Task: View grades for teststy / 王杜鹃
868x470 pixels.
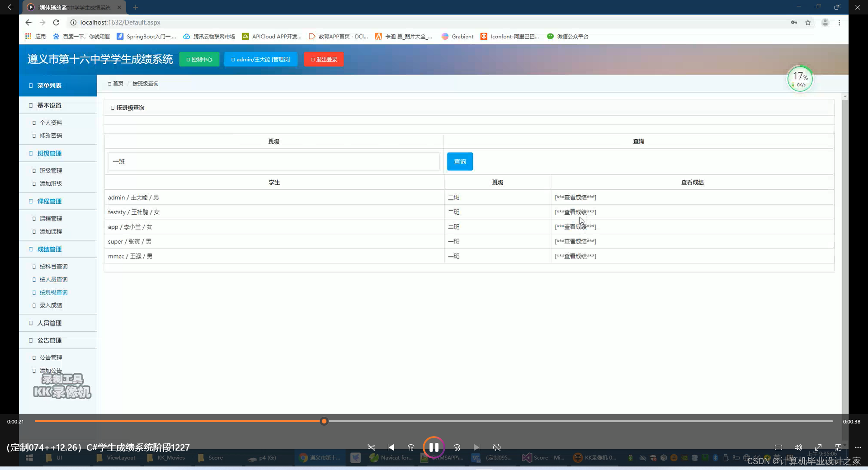Action: click(x=575, y=212)
